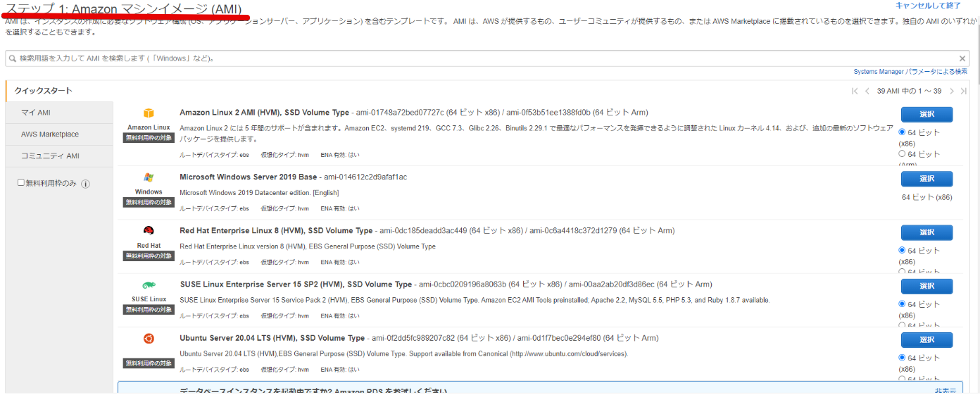
Task: Click 選択 button for SUSE Linux Enterprise Server
Action: click(926, 286)
